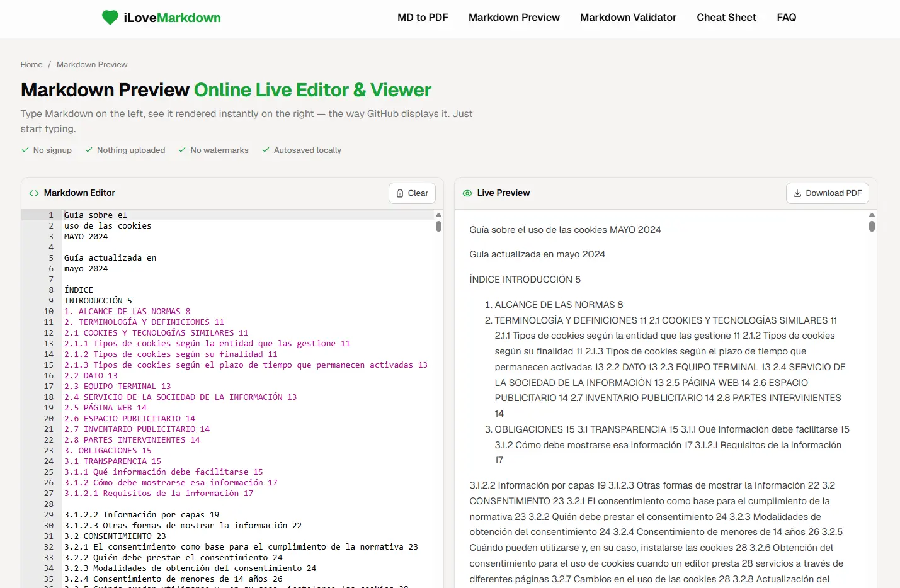This screenshot has height=588, width=900.
Task: Click preview text 'ÍNDICE INTRODUCCIÓN 5'
Action: [525, 280]
